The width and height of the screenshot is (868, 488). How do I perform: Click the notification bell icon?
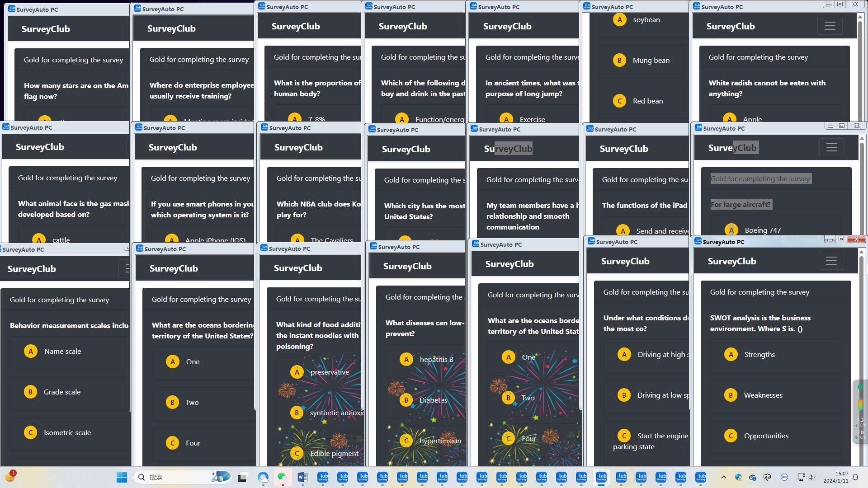click(855, 477)
